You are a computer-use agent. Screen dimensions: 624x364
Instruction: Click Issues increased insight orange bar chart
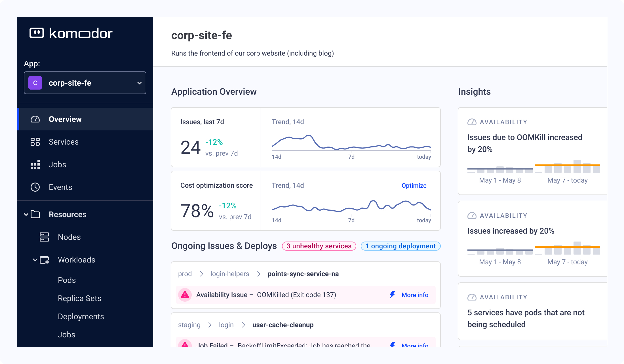(568, 248)
